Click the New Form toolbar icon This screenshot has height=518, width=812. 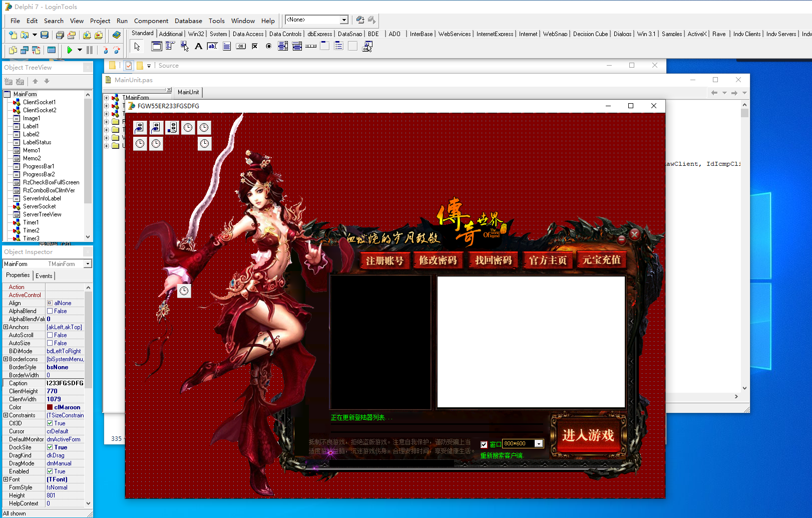pos(52,50)
